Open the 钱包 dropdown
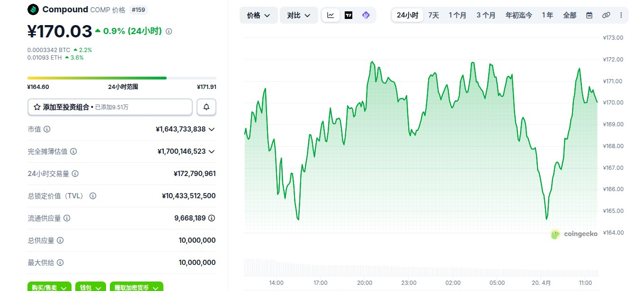This screenshot has width=644, height=291. point(90,287)
